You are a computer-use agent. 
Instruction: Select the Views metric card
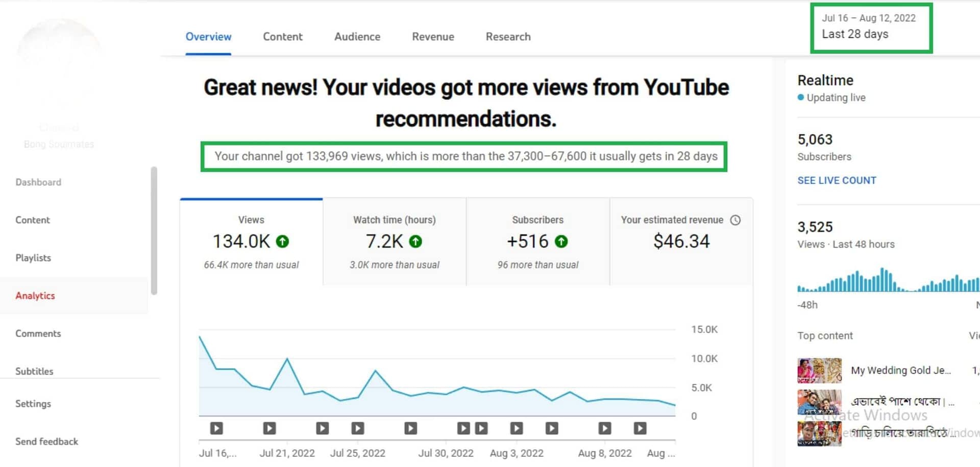(251, 242)
